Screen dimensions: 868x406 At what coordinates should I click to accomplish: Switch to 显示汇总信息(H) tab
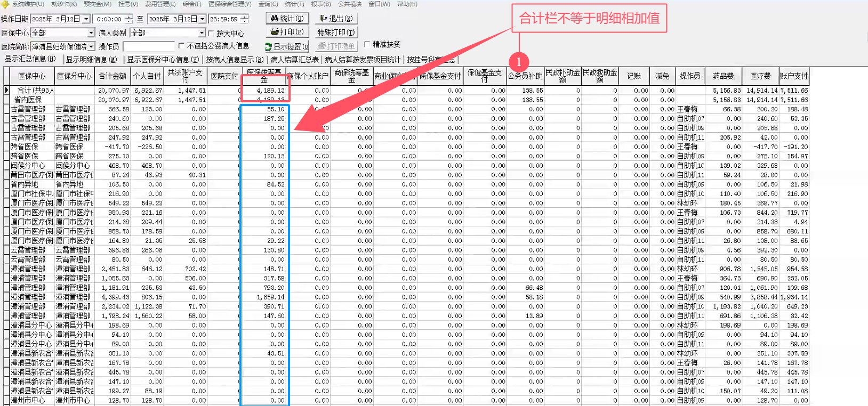(30, 59)
